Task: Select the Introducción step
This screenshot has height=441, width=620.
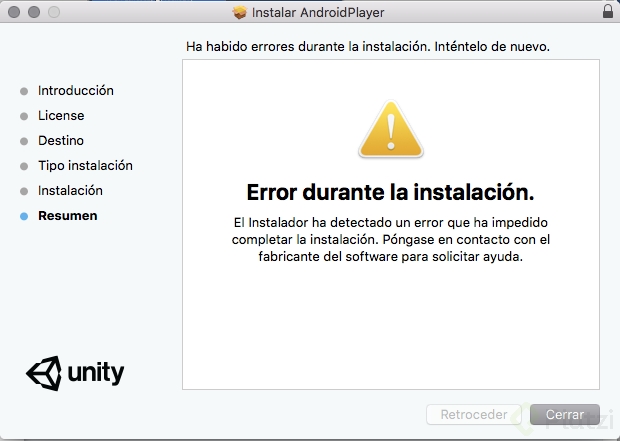Action: point(76,91)
